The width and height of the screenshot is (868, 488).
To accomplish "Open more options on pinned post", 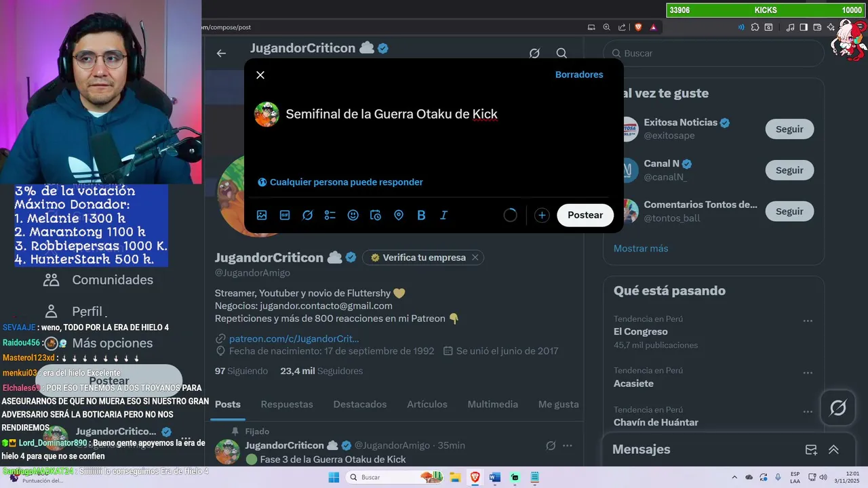I will [568, 445].
